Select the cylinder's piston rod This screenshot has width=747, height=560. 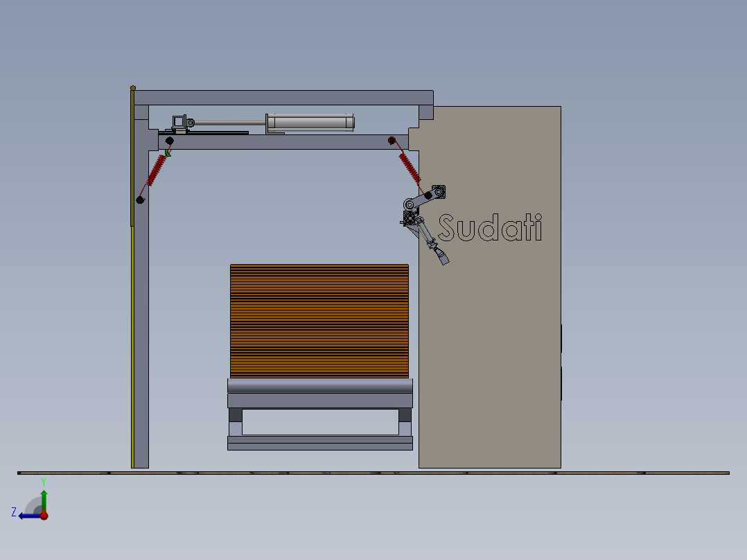tap(229, 123)
